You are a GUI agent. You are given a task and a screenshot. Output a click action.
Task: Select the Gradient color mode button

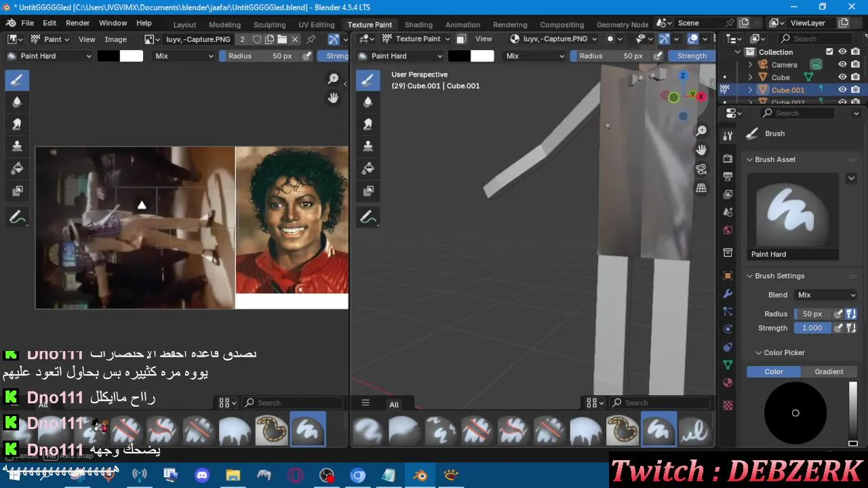coord(829,371)
